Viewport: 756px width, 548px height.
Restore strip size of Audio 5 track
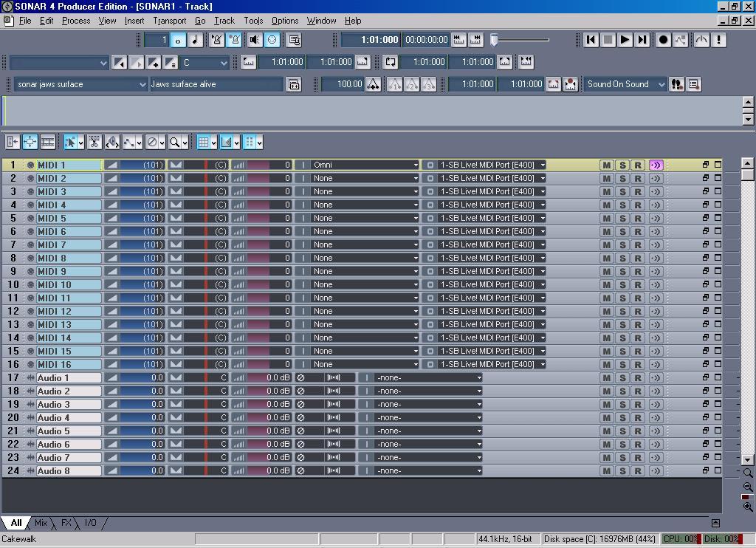tap(705, 431)
